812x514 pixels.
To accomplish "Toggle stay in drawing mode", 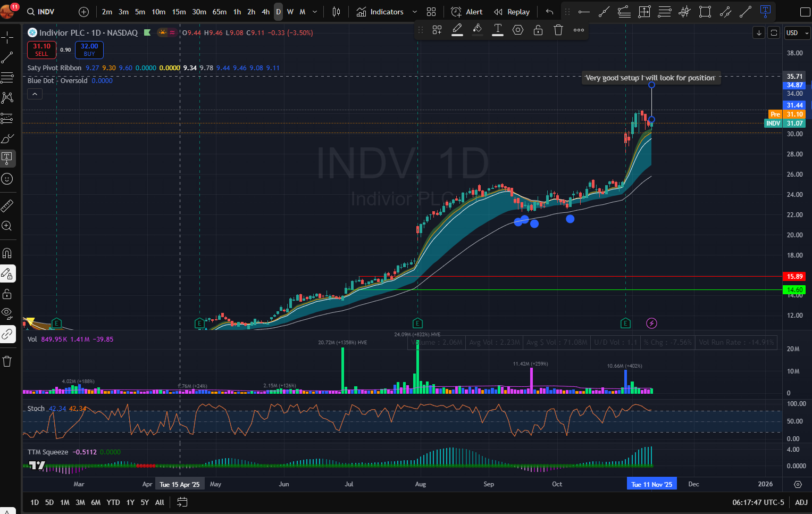I will click(x=7, y=273).
